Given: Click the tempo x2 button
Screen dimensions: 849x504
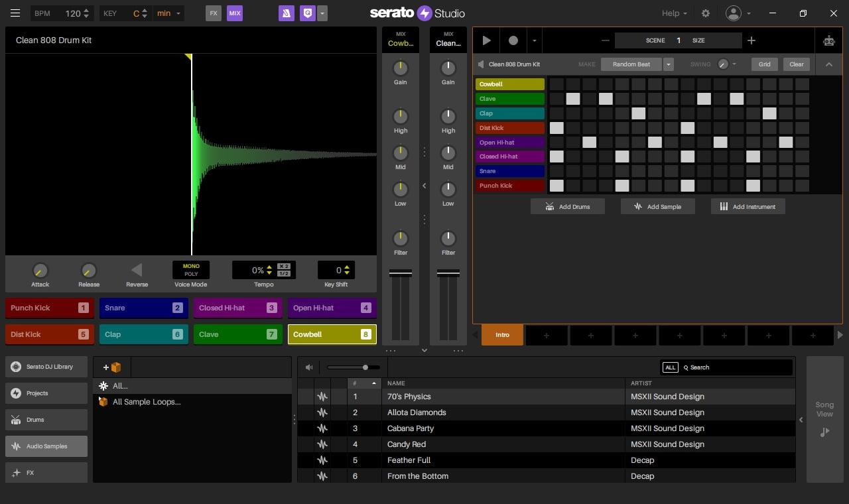Looking at the screenshot, I should [283, 266].
